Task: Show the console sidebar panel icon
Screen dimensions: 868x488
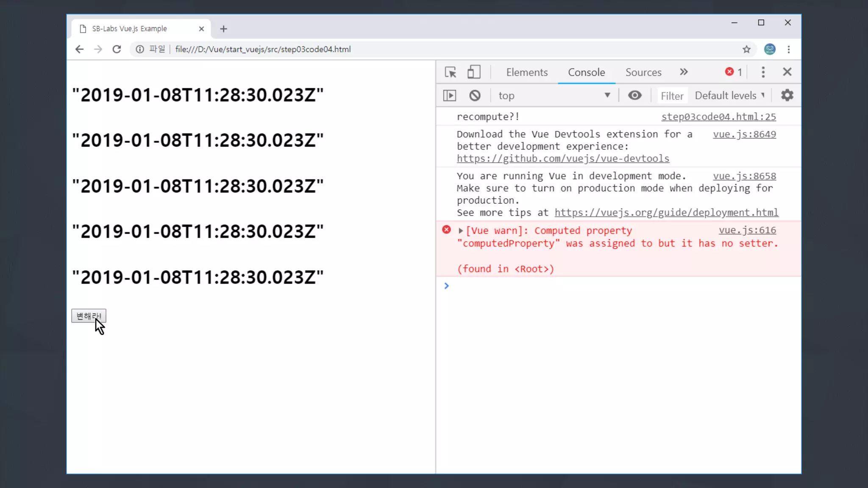Action: (449, 96)
